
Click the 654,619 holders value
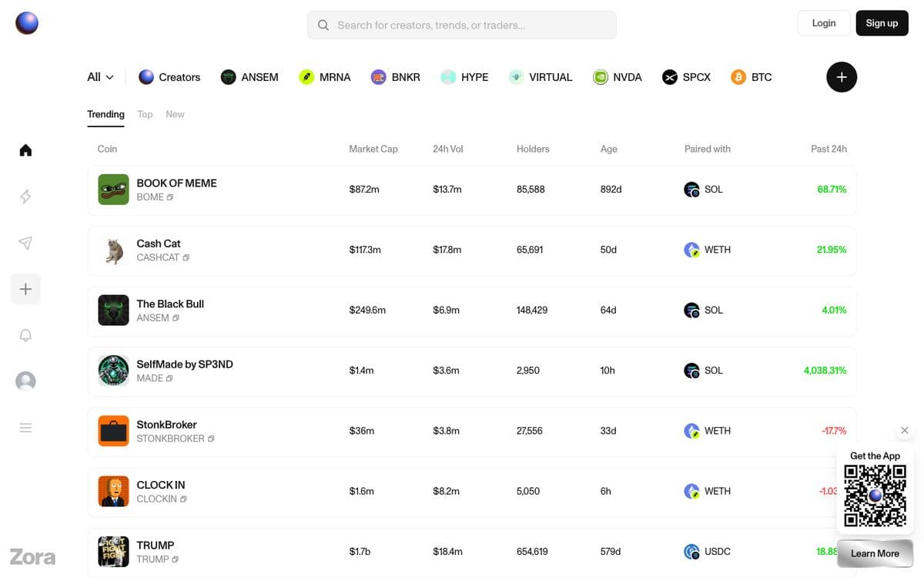pyautogui.click(x=532, y=552)
